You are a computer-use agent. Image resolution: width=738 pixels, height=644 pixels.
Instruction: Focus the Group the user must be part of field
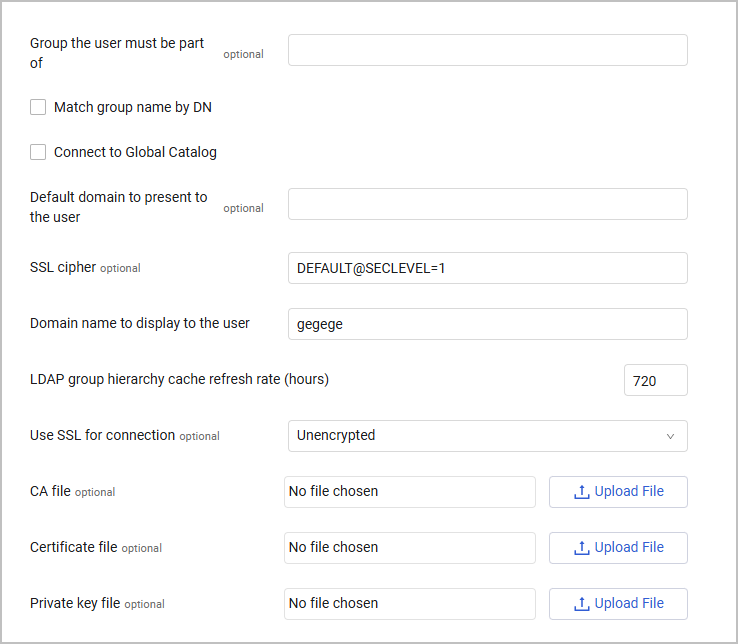click(487, 50)
